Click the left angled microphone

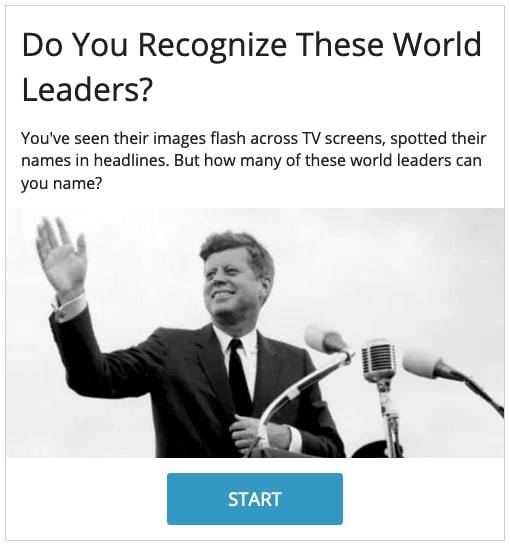pyautogui.click(x=326, y=339)
